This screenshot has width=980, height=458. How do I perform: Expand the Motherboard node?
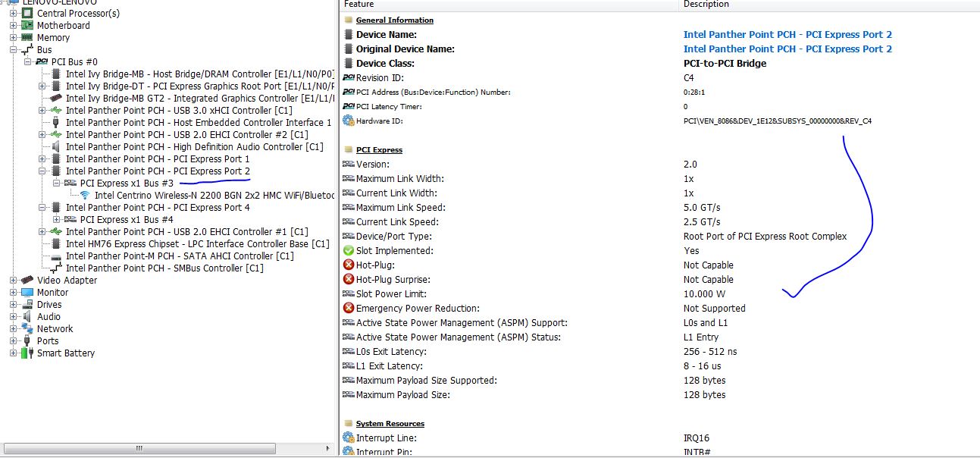point(13,25)
